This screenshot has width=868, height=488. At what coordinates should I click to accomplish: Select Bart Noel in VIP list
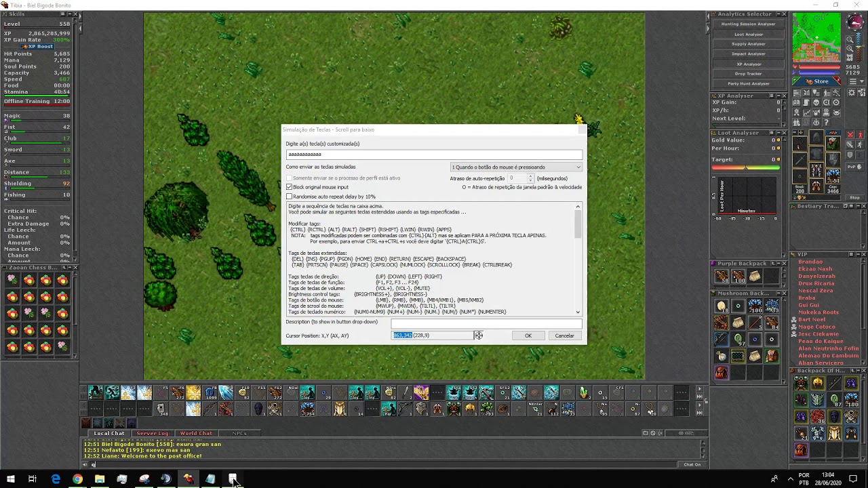tap(812, 320)
